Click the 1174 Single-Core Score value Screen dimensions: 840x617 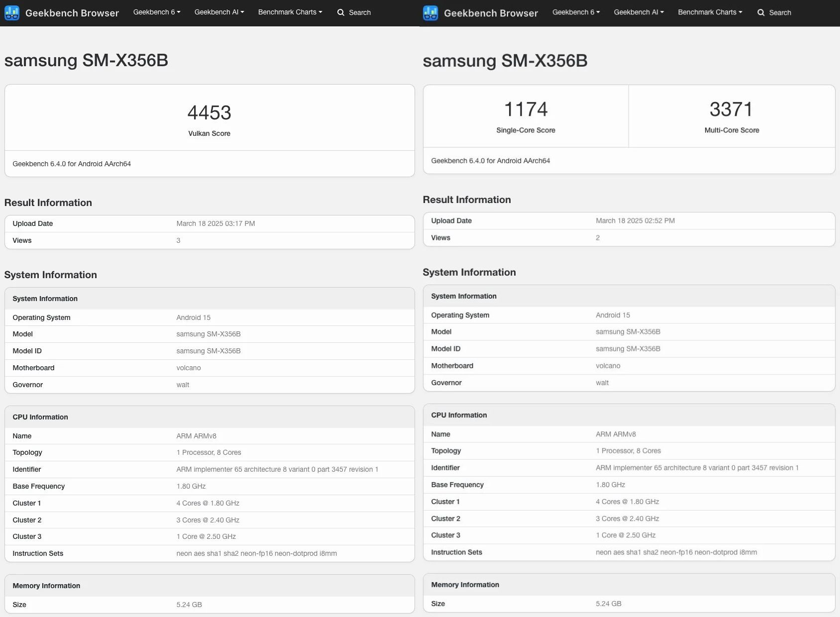[525, 109]
